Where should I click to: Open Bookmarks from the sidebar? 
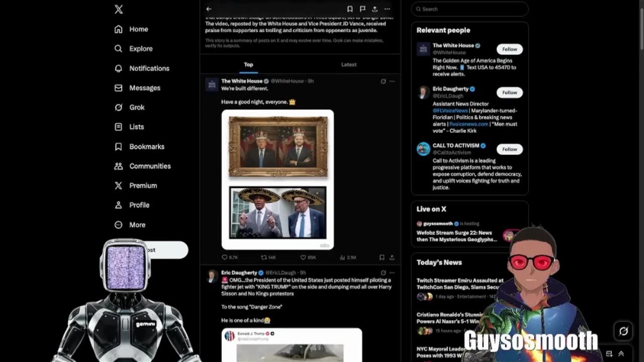140,146
